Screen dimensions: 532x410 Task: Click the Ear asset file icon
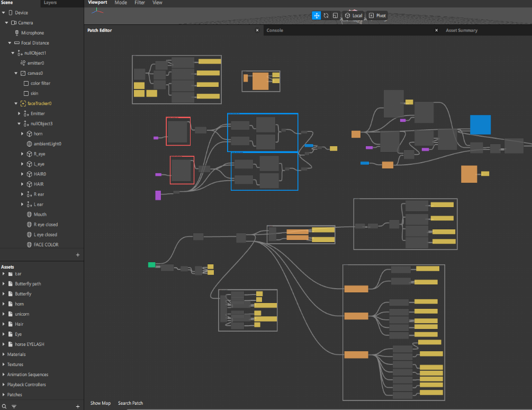coord(11,273)
